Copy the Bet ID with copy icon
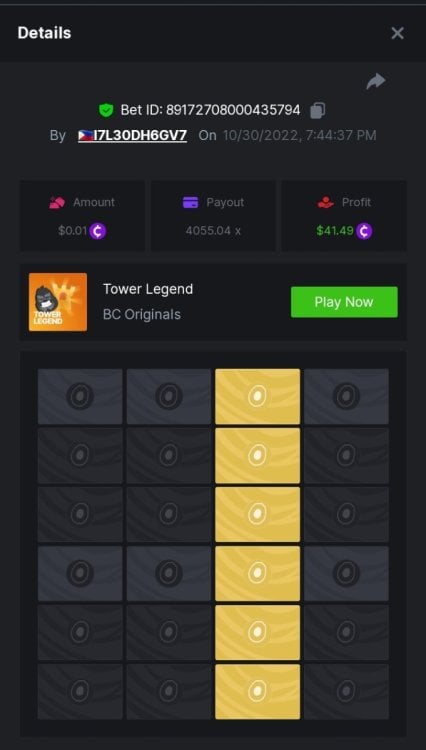426x750 pixels. pyautogui.click(x=317, y=110)
